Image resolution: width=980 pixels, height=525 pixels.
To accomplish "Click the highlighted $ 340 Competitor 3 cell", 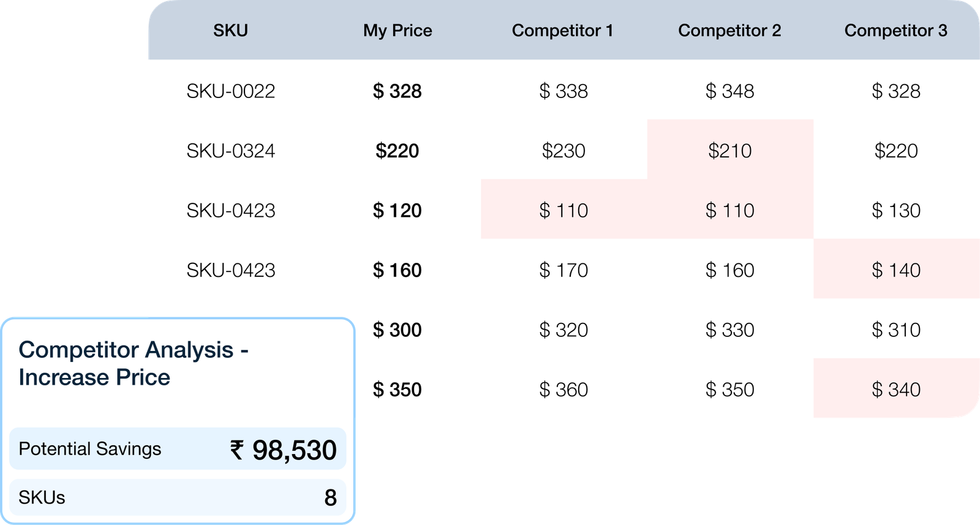I will click(x=897, y=388).
